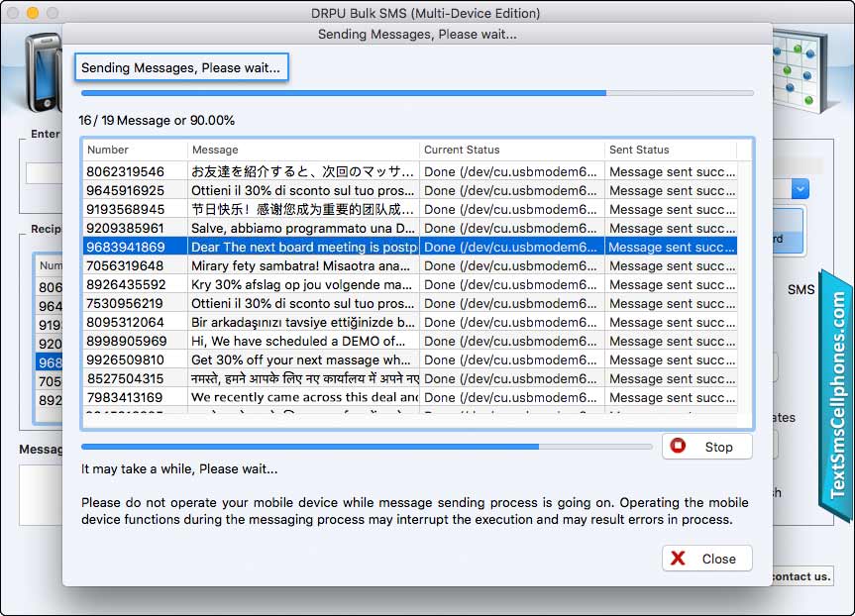Sort by the Number column header

click(x=134, y=150)
